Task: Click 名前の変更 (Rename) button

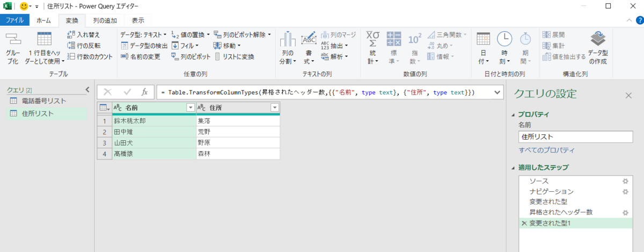Action: [140, 56]
